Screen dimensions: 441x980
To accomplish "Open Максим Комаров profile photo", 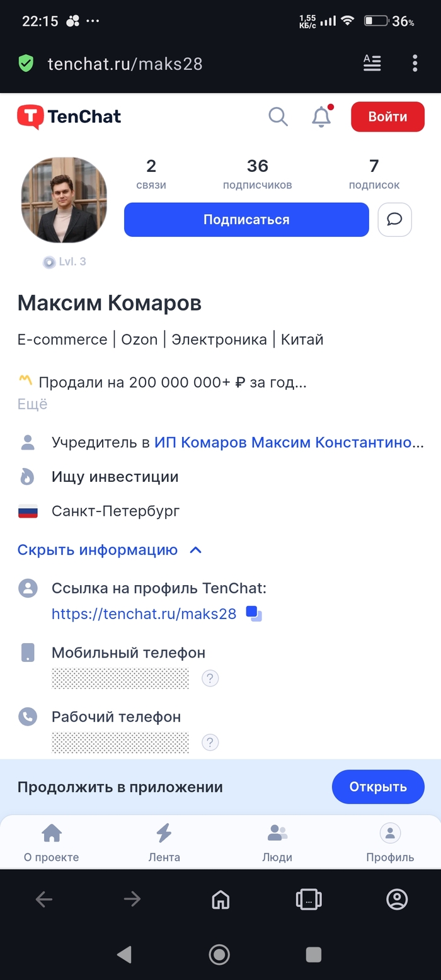I will [64, 200].
